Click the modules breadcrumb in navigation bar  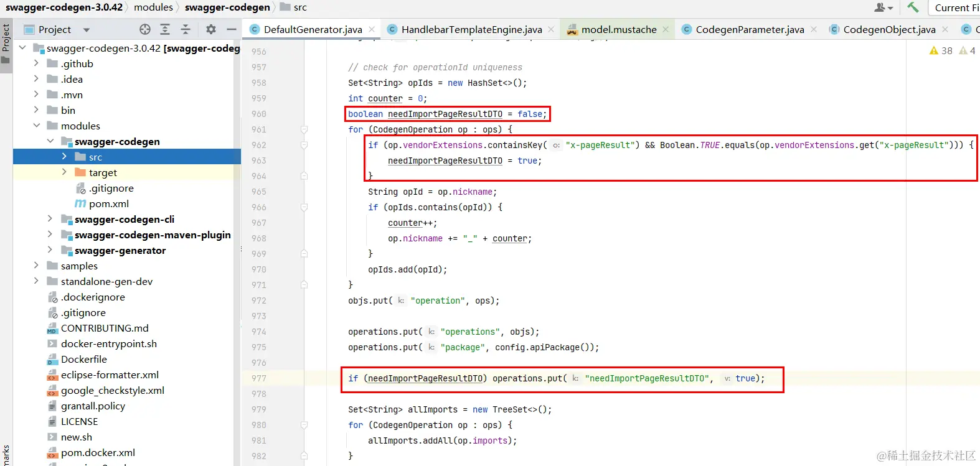153,7
